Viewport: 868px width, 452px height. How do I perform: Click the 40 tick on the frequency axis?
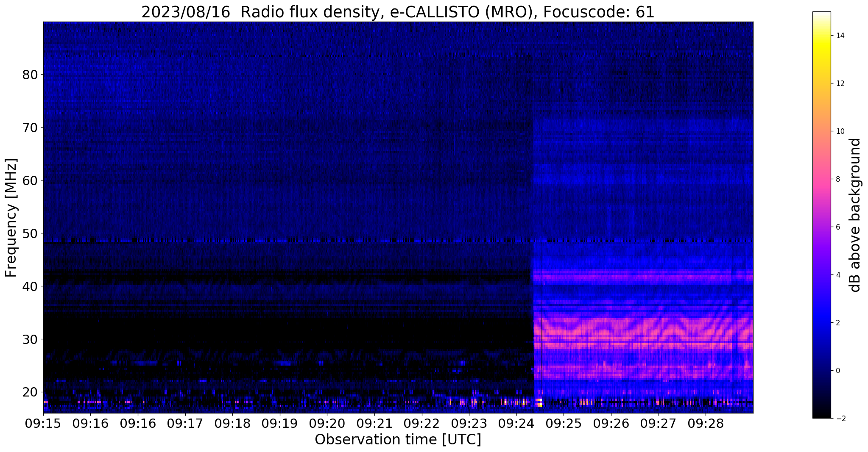[30, 286]
